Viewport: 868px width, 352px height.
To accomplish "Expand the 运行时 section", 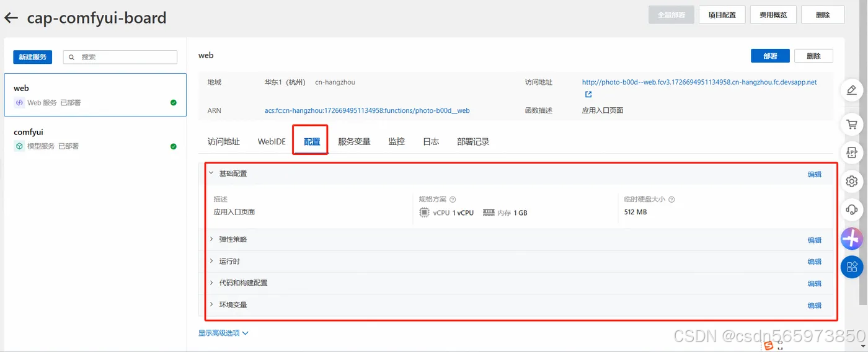I will click(211, 261).
